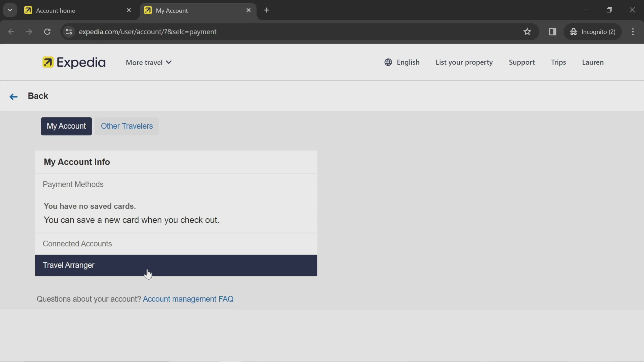Viewport: 644px width, 362px height.
Task: View site information icon in address bar
Action: pos(69,32)
